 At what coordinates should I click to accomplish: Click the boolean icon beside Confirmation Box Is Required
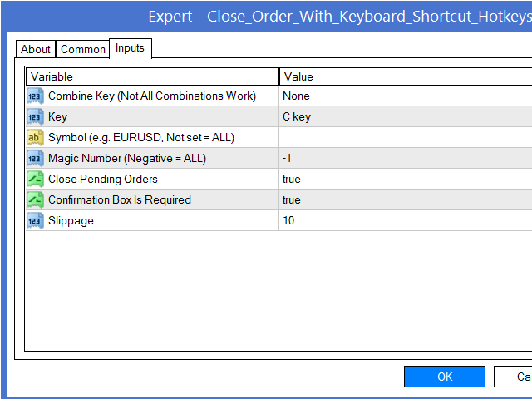[35, 199]
